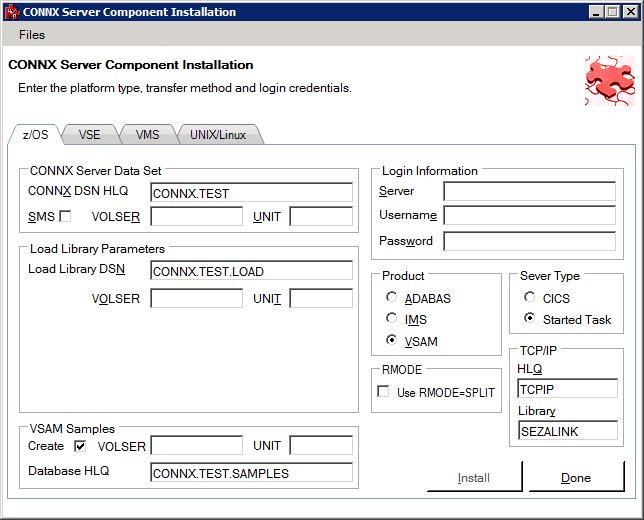Click the TCP/IP HLQ field
Image resolution: width=644 pixels, height=520 pixels.
(x=568, y=389)
